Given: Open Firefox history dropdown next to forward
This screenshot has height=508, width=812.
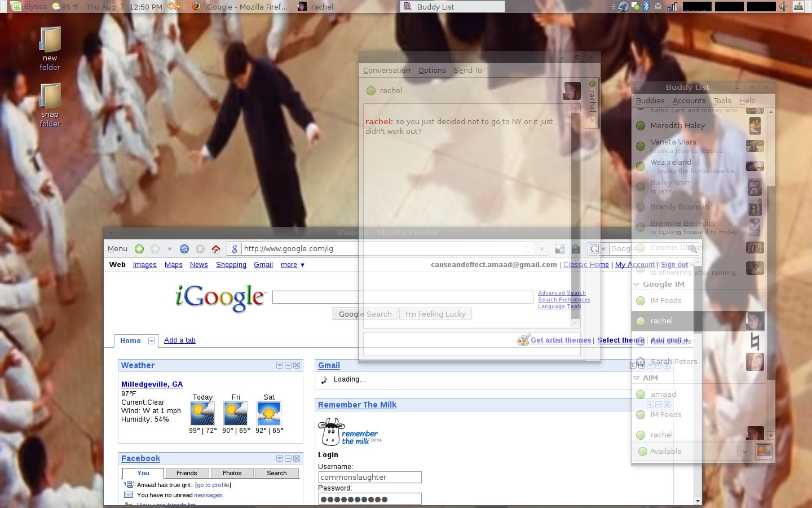Looking at the screenshot, I should (x=169, y=249).
